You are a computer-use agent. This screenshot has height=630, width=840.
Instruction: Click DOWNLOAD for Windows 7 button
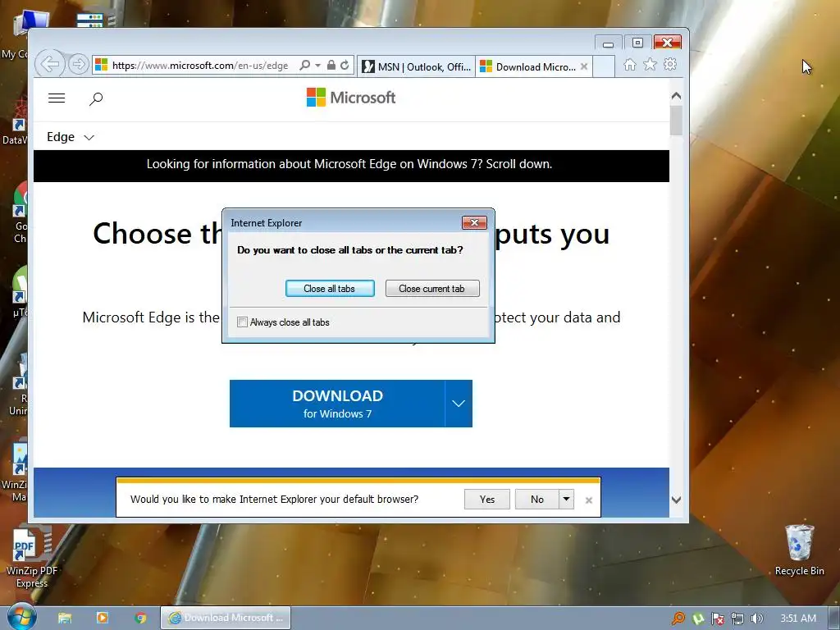click(337, 404)
